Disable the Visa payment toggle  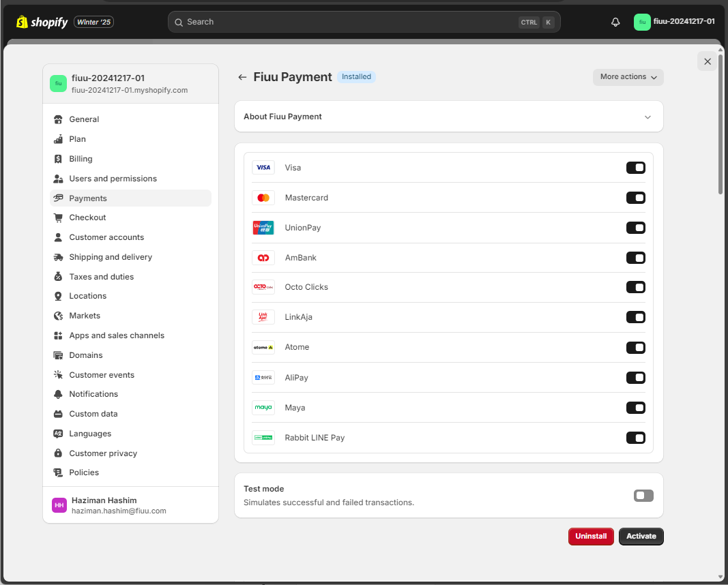click(x=636, y=168)
